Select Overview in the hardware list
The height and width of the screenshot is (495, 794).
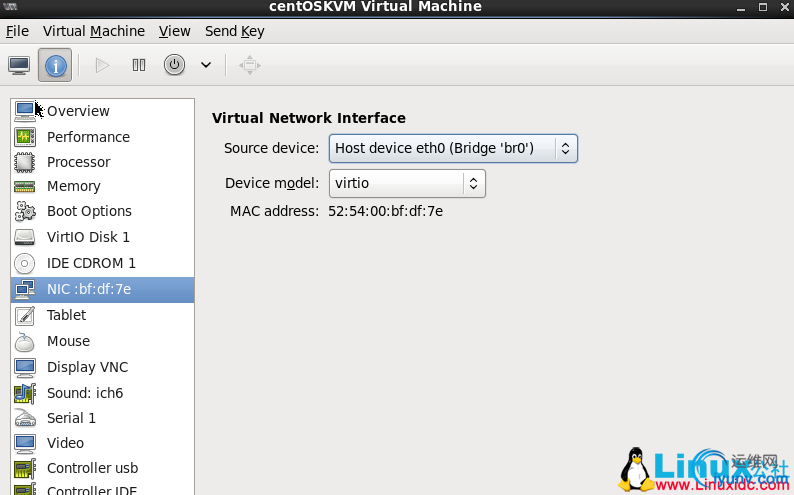tap(78, 111)
